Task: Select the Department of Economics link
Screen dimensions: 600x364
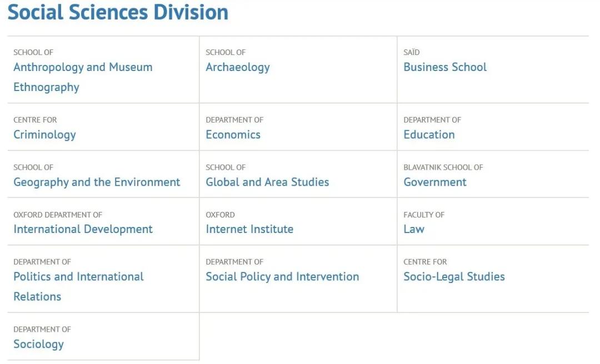Action: 233,135
